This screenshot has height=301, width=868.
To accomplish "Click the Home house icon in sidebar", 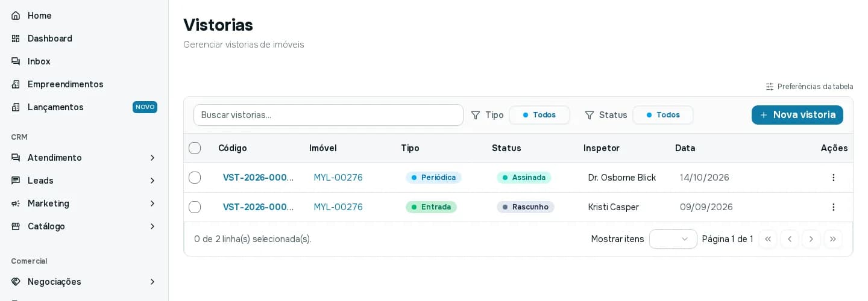I will 16,16.
